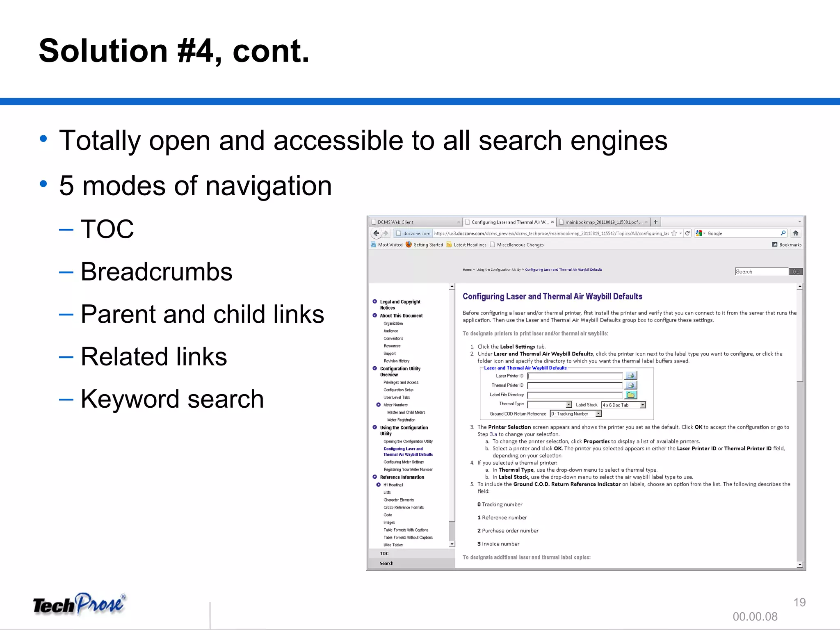Close the DCMS Web Client tab
This screenshot has height=630, width=840.
[459, 222]
